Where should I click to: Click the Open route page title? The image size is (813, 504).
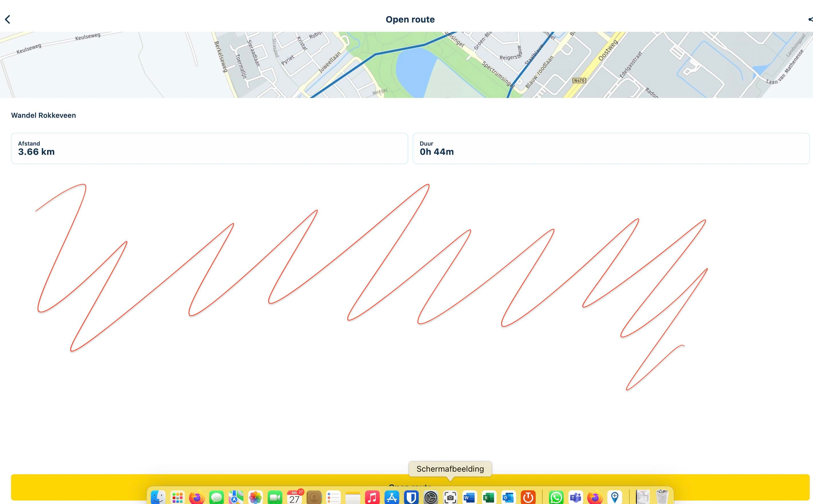point(410,19)
